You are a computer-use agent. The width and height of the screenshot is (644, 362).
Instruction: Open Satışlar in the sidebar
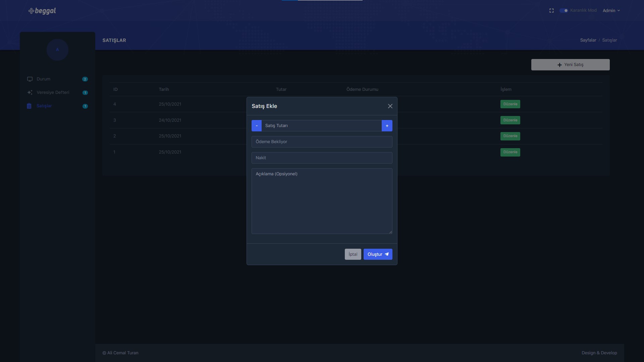pos(57,106)
